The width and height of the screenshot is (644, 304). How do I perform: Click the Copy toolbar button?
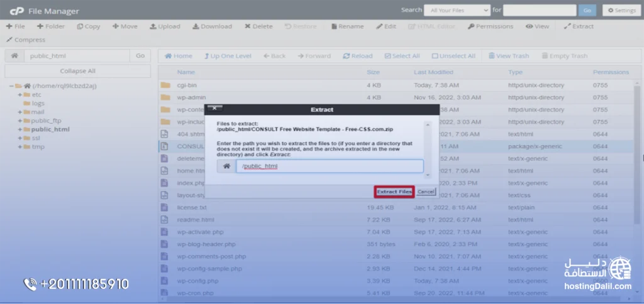pos(88,26)
